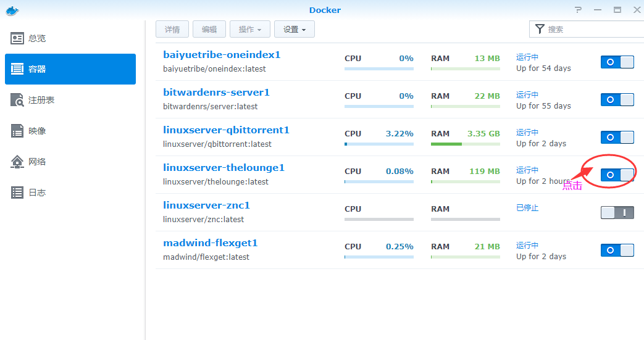Click the qbittorrent1 RAM usage bar

(x=466, y=144)
